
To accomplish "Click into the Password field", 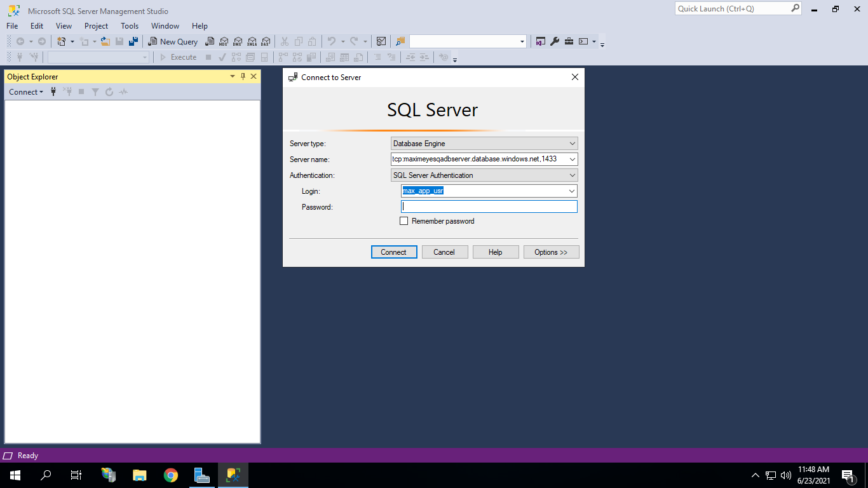I will tap(489, 207).
